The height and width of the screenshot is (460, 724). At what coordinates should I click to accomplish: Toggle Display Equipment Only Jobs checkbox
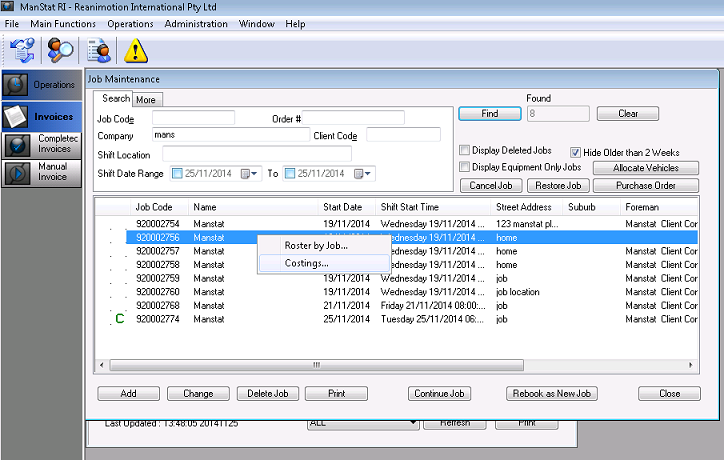click(465, 167)
